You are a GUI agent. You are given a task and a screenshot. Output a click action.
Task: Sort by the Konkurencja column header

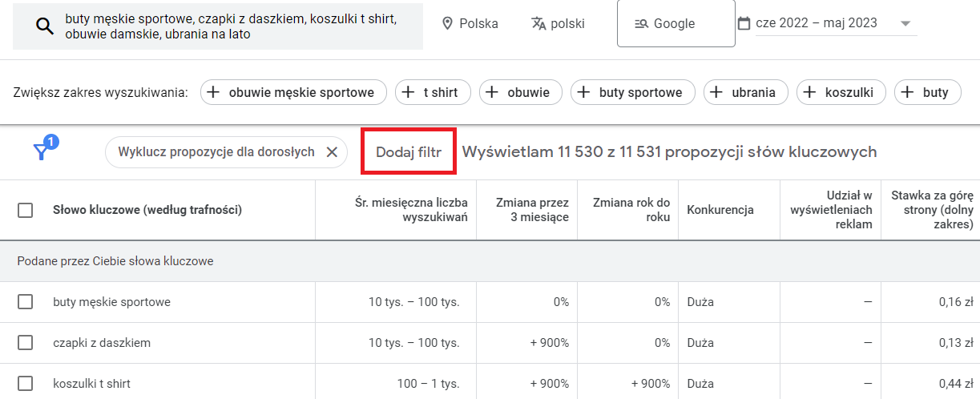coord(720,210)
